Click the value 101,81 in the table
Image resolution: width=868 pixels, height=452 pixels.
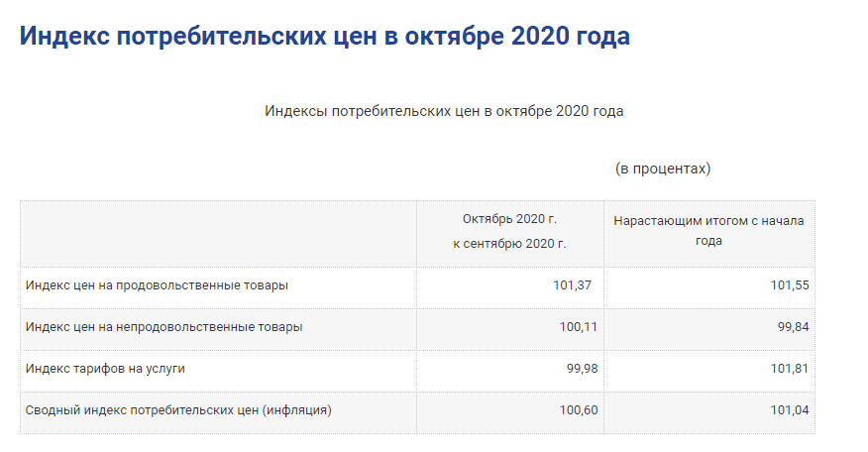790,369
